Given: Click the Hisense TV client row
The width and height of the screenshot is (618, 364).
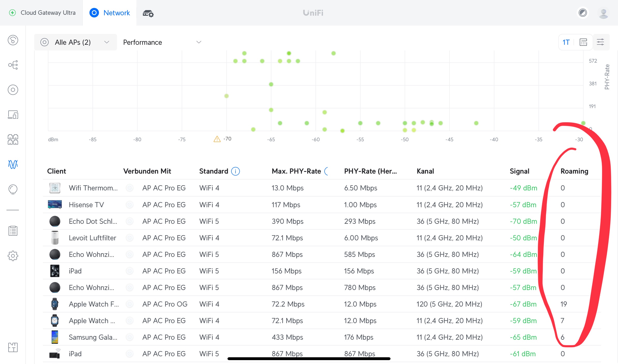Looking at the screenshot, I should point(86,205).
